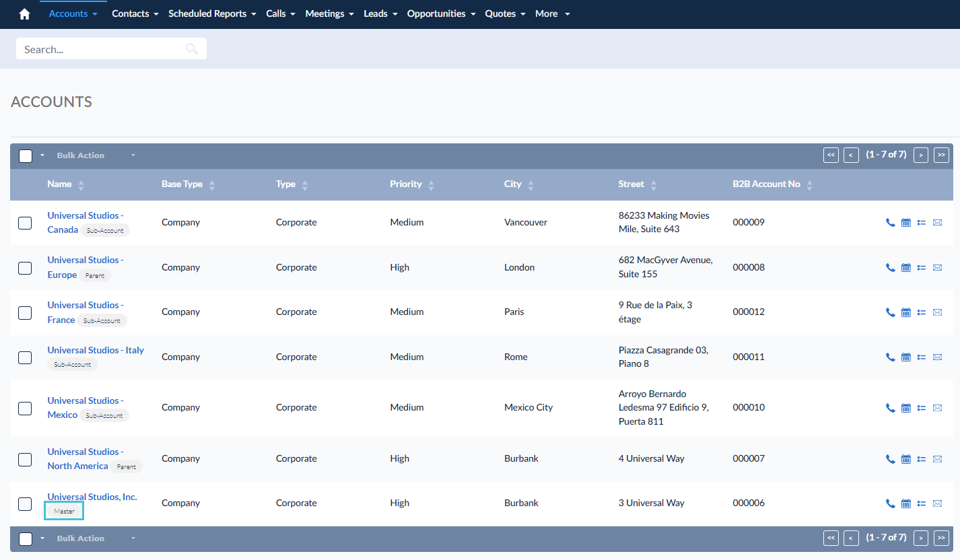Log a call for Universal Studios, Inc.

pyautogui.click(x=890, y=503)
